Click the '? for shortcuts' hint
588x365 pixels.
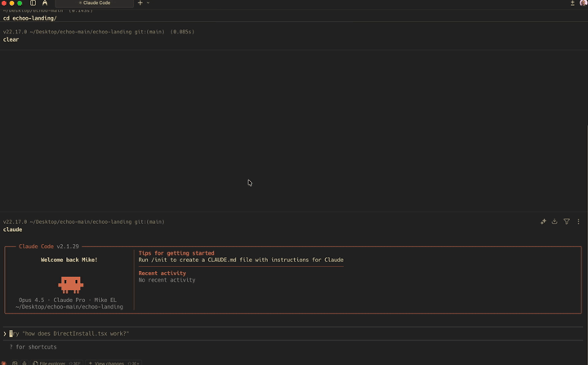pos(33,347)
